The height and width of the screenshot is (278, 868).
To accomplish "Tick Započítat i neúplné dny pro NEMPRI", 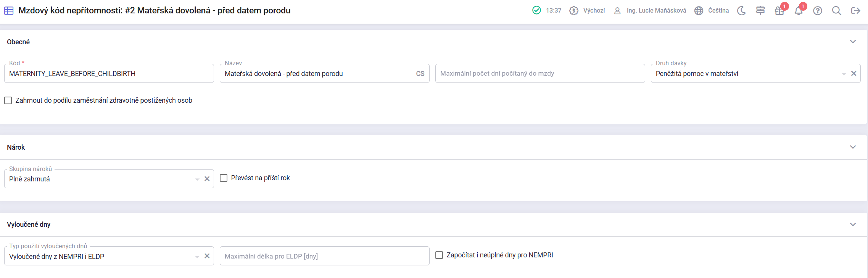I will pos(439,255).
